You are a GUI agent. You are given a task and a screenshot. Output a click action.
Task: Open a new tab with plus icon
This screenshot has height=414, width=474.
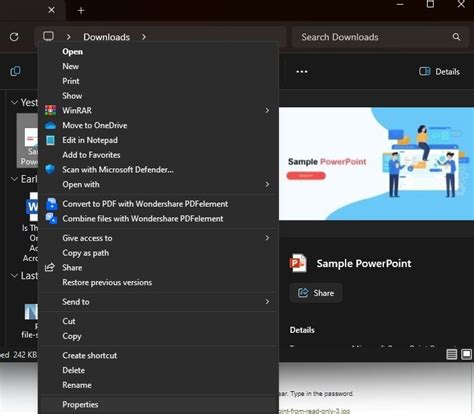tap(81, 11)
